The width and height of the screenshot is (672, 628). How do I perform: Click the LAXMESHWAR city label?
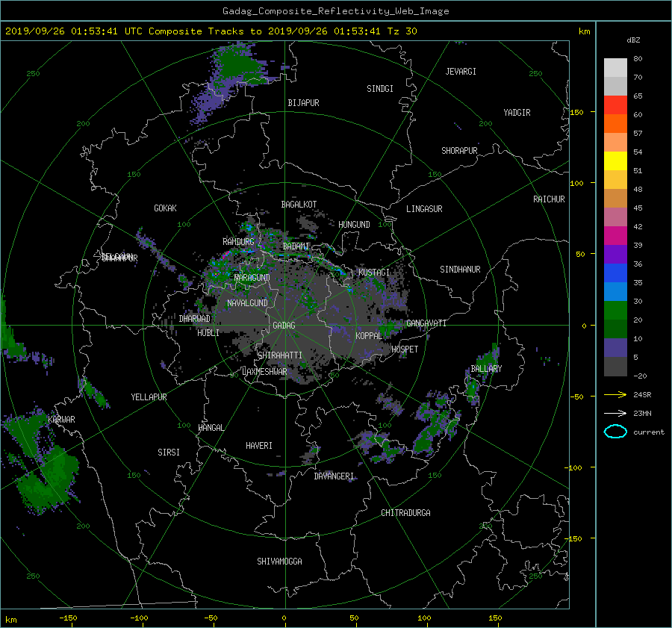click(x=264, y=372)
